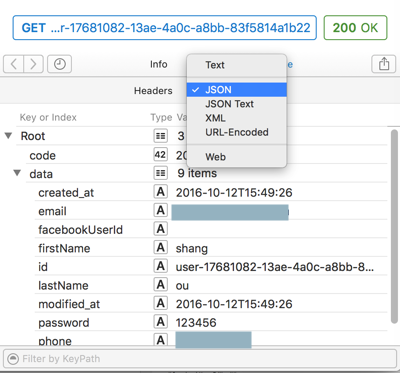Collapse the Root tree node
This screenshot has height=373, width=400.
tap(8, 136)
